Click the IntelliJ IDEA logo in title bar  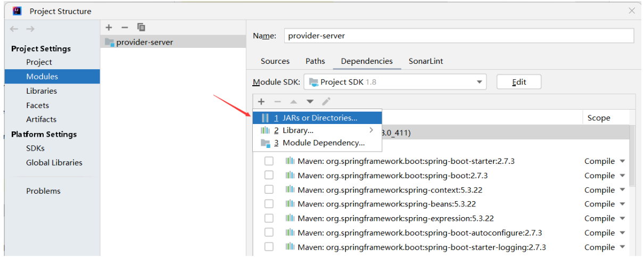point(17,11)
